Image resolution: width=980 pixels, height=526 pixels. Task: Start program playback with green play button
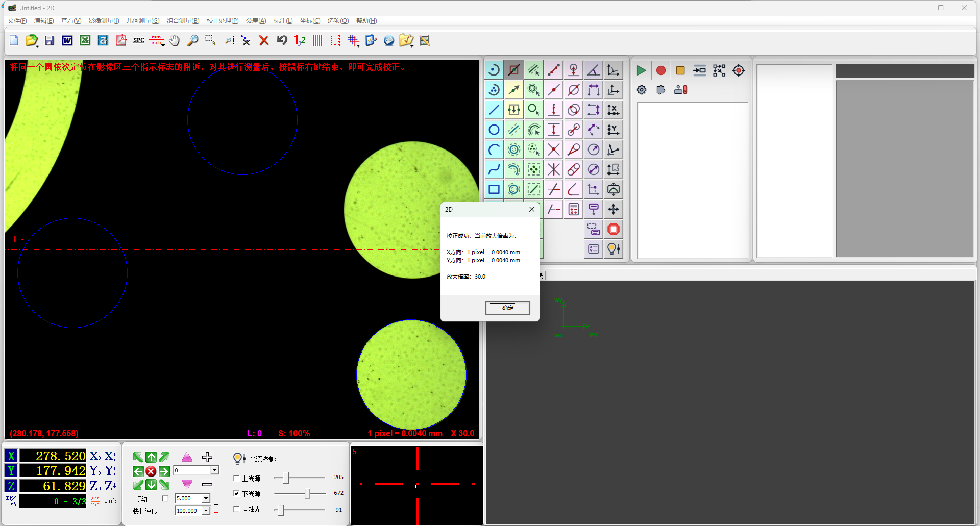(641, 70)
